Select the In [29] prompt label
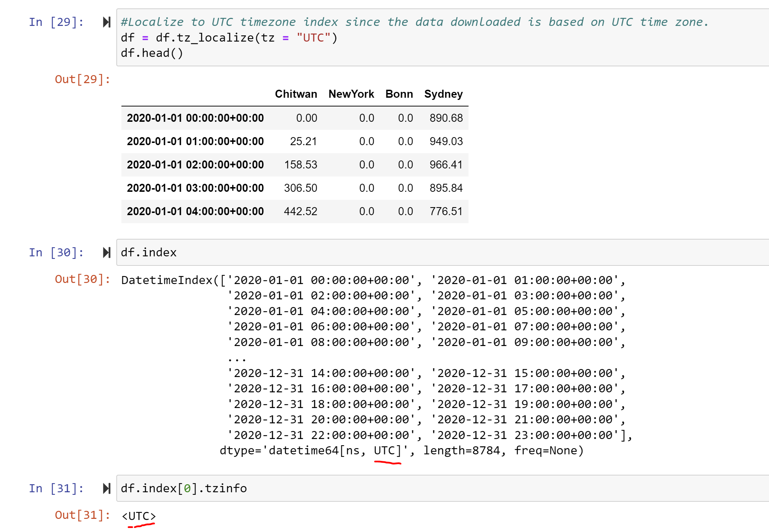The height and width of the screenshot is (532, 769). tap(56, 22)
